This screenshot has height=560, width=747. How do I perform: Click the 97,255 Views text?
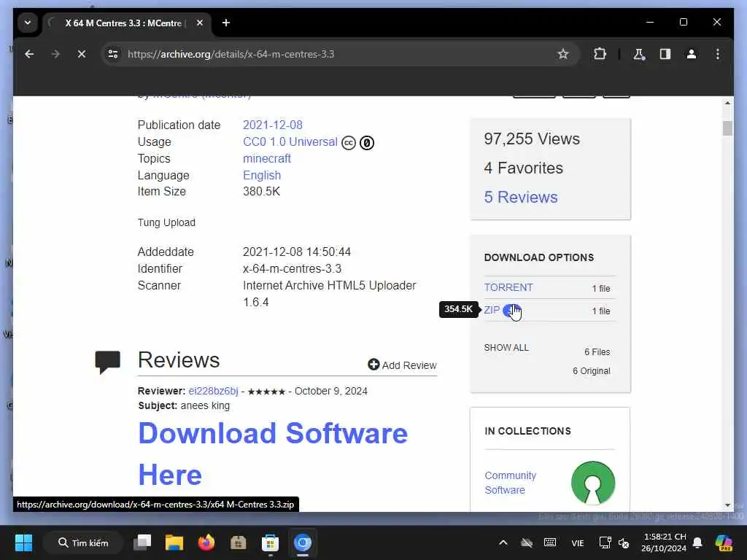[532, 139]
